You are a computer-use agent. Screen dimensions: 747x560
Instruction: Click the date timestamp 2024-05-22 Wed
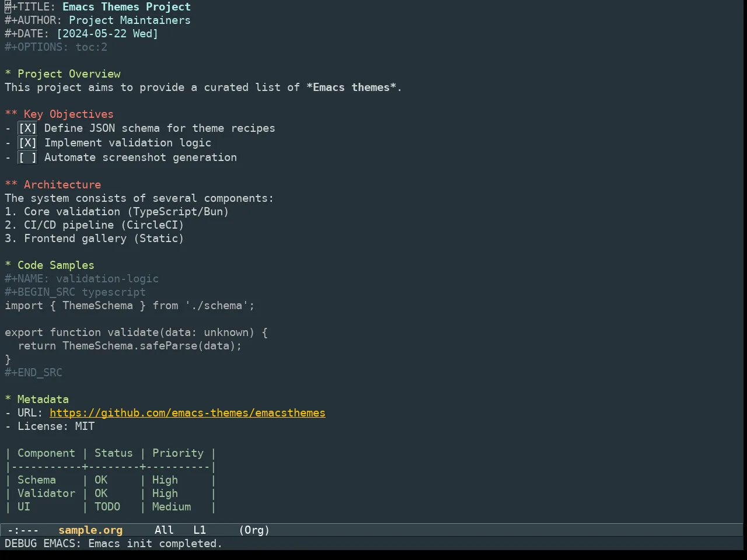pyautogui.click(x=107, y=34)
